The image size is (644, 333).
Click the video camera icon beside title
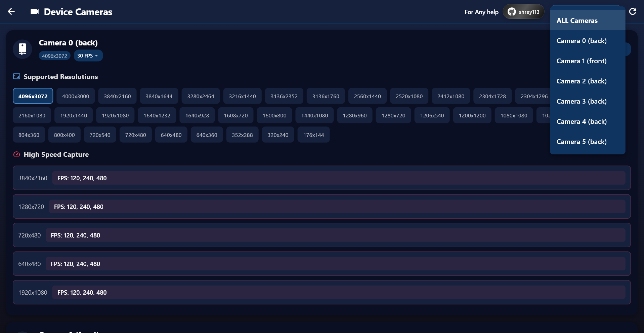click(35, 12)
